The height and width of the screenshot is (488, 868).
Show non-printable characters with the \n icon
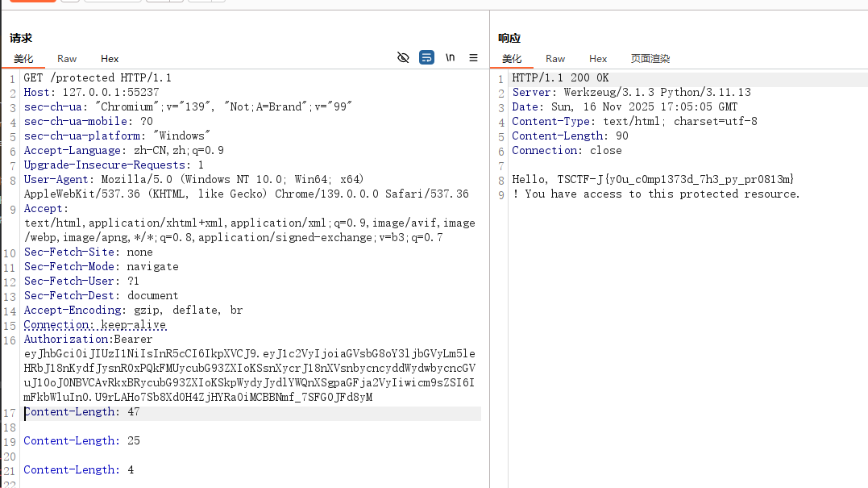tap(451, 57)
